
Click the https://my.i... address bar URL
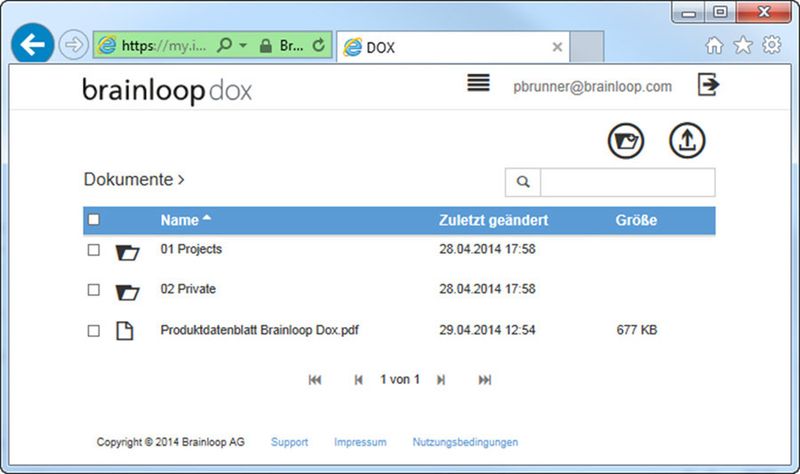164,46
